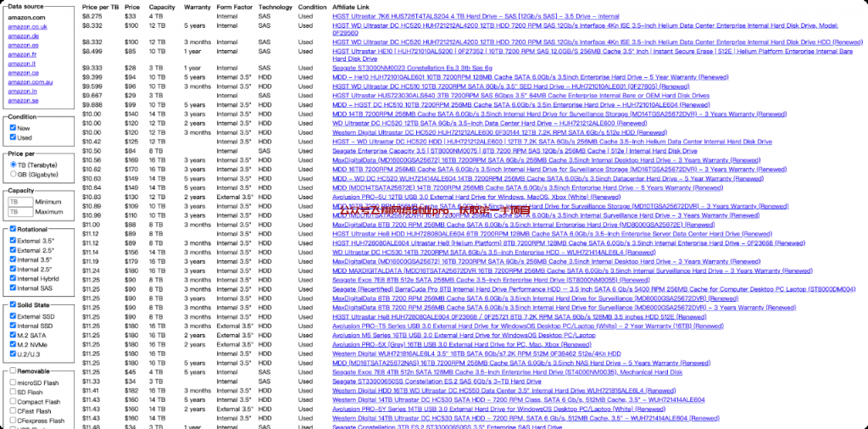Check the microSD Flash filter

(13, 382)
